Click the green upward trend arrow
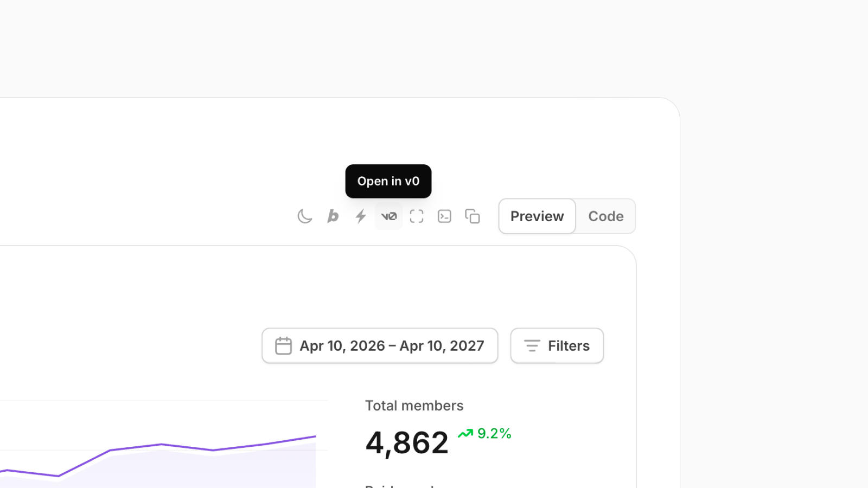Image resolution: width=868 pixels, height=488 pixels. pos(465,434)
